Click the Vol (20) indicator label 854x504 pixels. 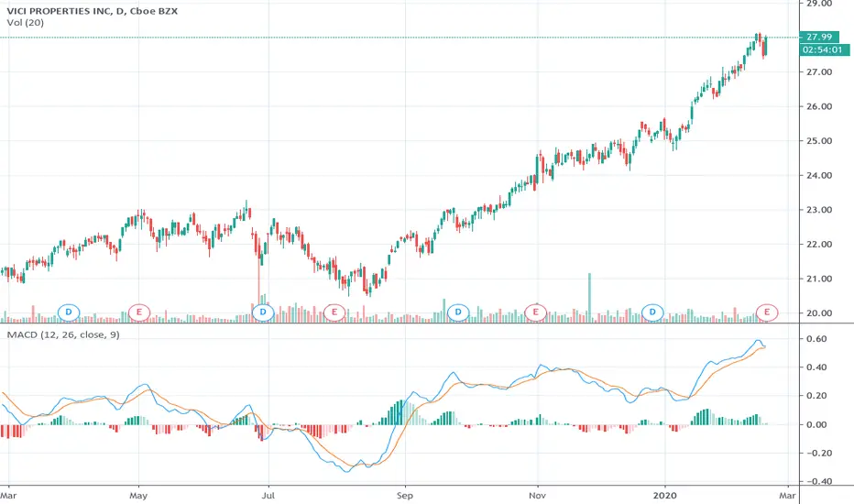coord(25,23)
